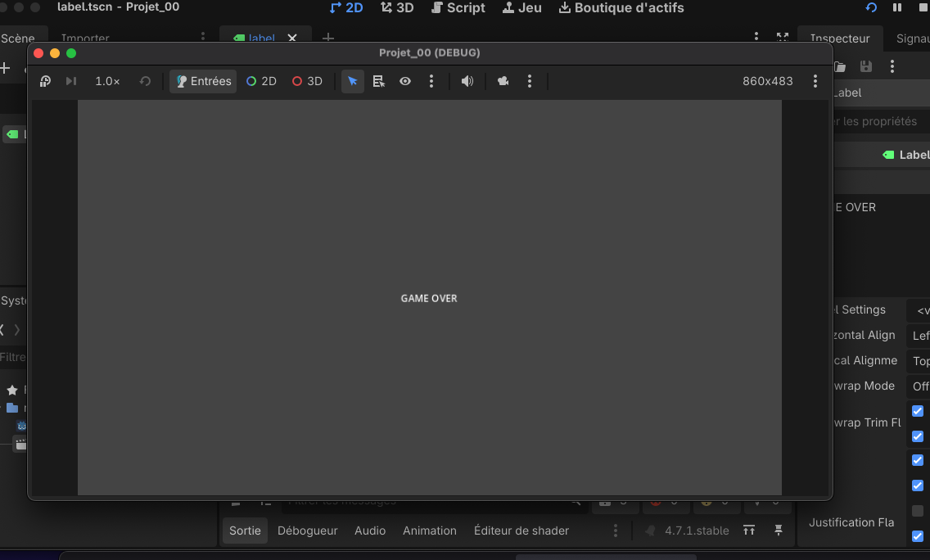This screenshot has height=560, width=930.
Task: Suspend the embedded game with the pause-loop icon
Action: [45, 81]
